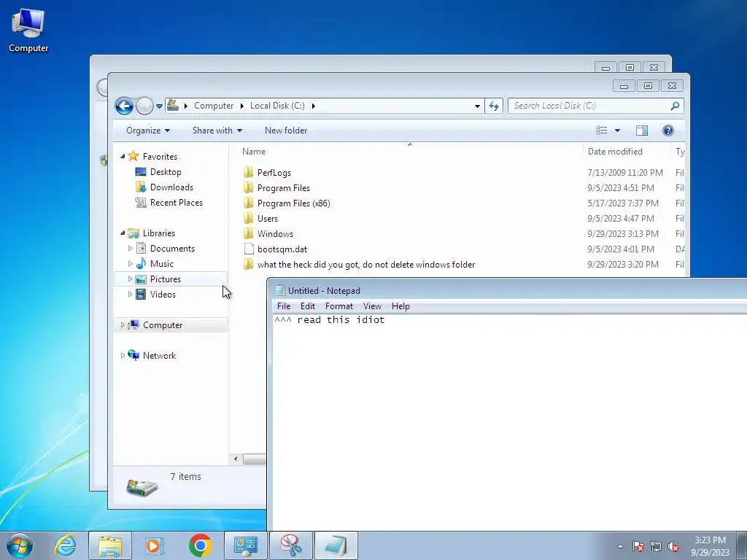Click the Change your view icon

[x=602, y=131]
